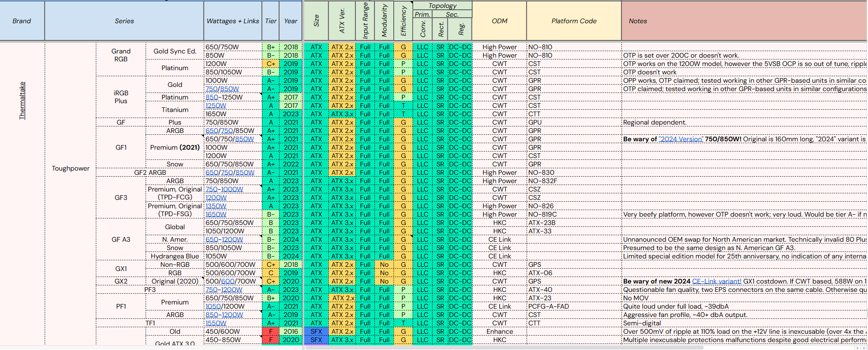Open the 1200W link in GF3 TPD-FCG row
Screen dimensions: 868x350
[216, 198]
